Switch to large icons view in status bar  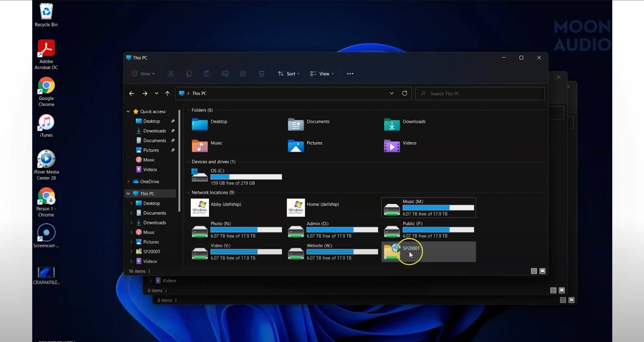(x=542, y=271)
